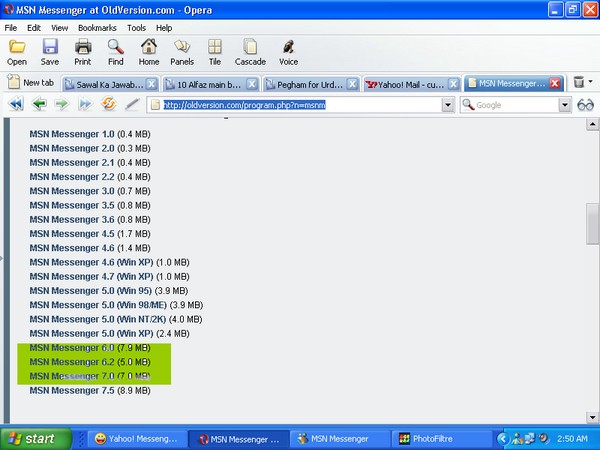The width and height of the screenshot is (600, 450).
Task: Open the Find tool
Action: [x=115, y=52]
